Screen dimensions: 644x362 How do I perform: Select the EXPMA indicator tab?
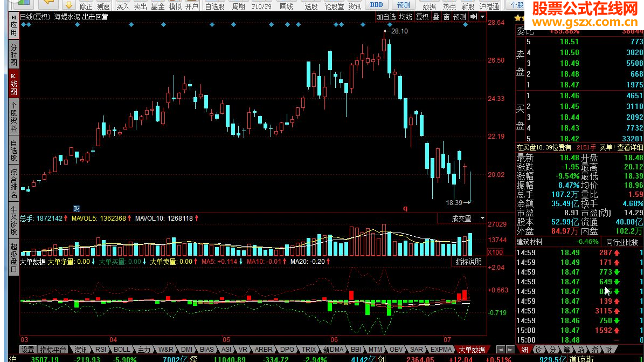(x=441, y=350)
